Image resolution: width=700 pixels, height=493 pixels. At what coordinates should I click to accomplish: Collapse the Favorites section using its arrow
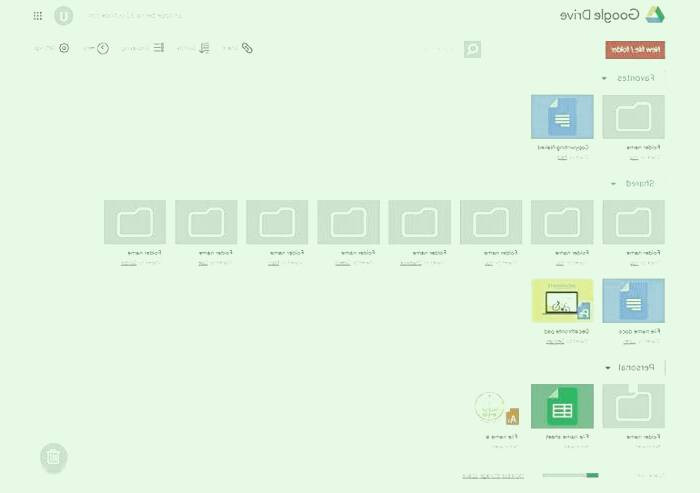tap(604, 78)
